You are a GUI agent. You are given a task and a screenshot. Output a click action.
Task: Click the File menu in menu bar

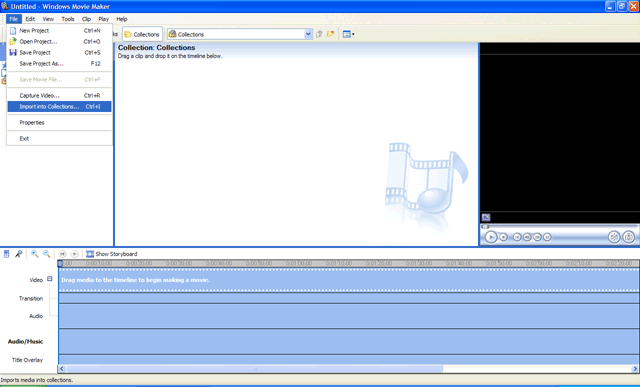click(13, 19)
